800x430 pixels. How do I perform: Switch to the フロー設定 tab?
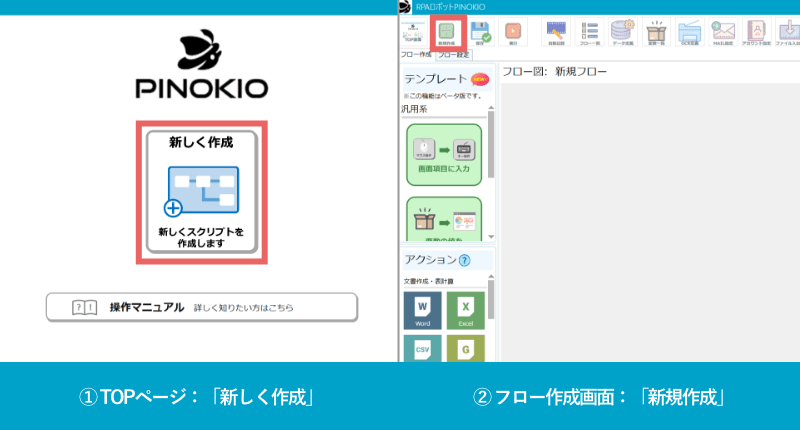pos(454,55)
